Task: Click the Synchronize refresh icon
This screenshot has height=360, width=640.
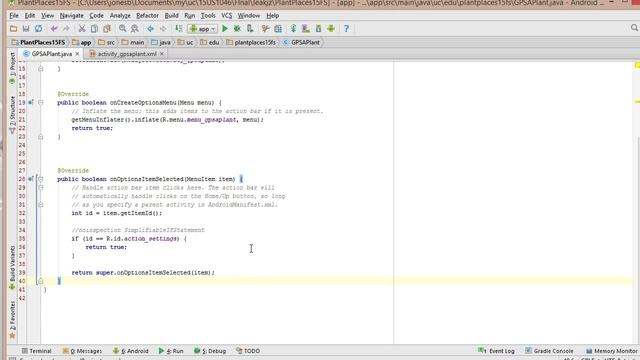Action: [38, 29]
